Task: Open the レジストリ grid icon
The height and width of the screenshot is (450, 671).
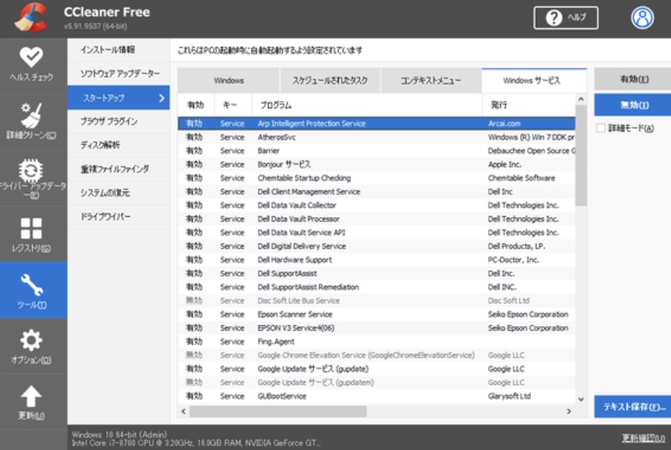Action: pyautogui.click(x=31, y=228)
